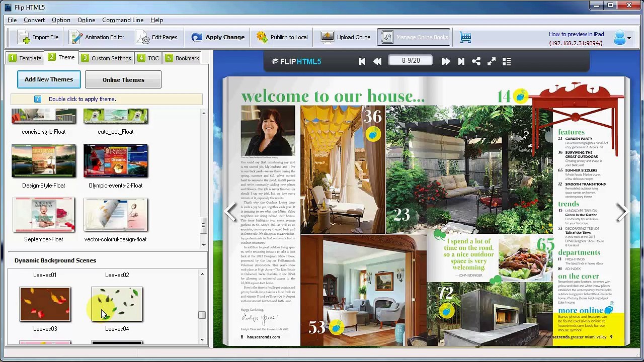Select Design-Style-Float theme thumbnail
Image resolution: width=644 pixels, height=362 pixels.
[44, 161]
